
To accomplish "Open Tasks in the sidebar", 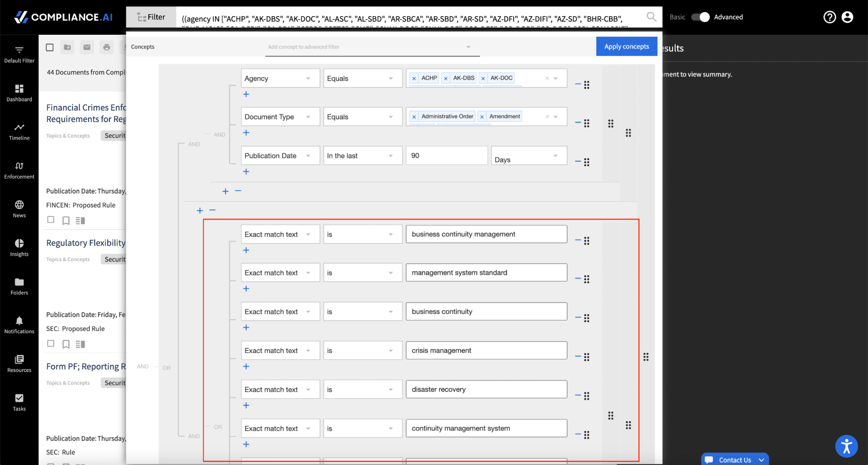I will (x=19, y=402).
